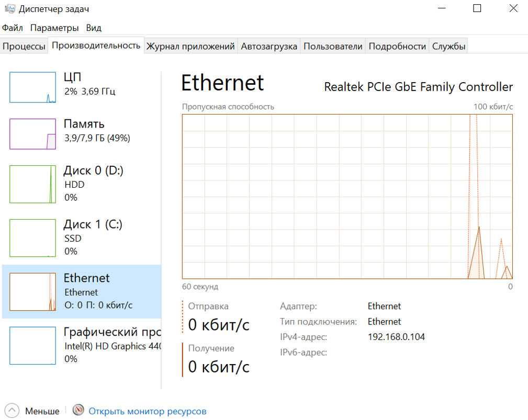Switch to the Процессы tab
The width and height of the screenshot is (528, 420).
pos(24,46)
